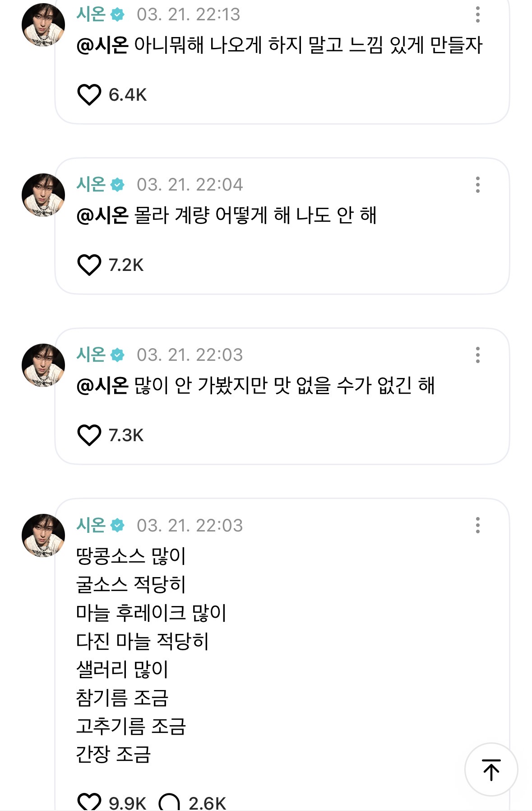Open three-dot menu on the 7.3K-likes comment
The height and width of the screenshot is (811, 532).
coord(477,355)
